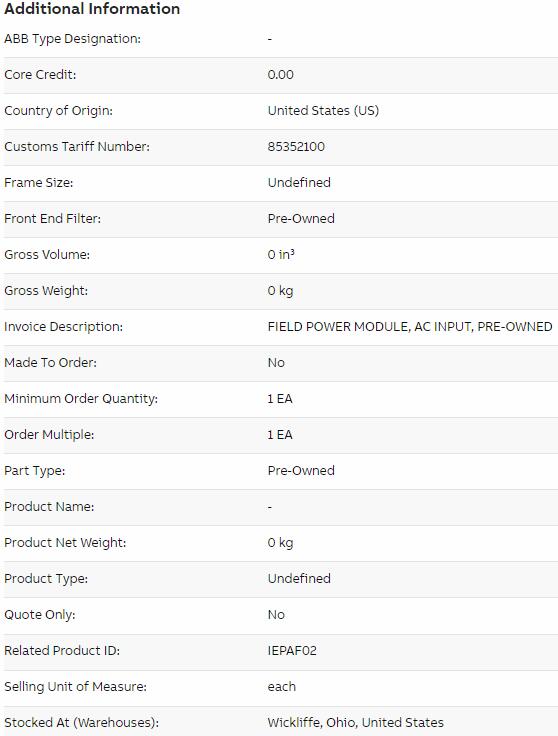The height and width of the screenshot is (736, 558).
Task: Click the Made To Order No value
Action: (276, 363)
